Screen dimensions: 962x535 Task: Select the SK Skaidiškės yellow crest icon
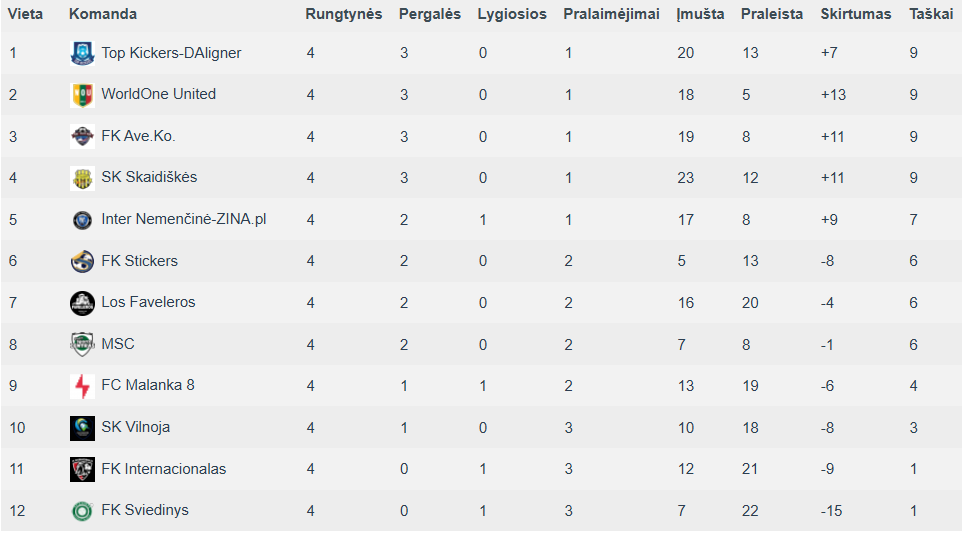[82, 178]
